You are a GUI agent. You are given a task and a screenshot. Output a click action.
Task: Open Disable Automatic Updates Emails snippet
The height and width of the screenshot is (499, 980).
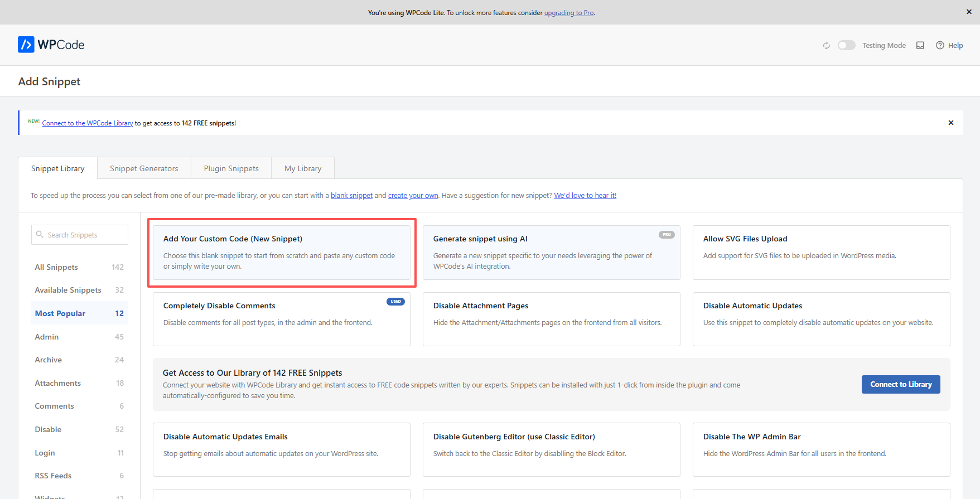pyautogui.click(x=282, y=449)
